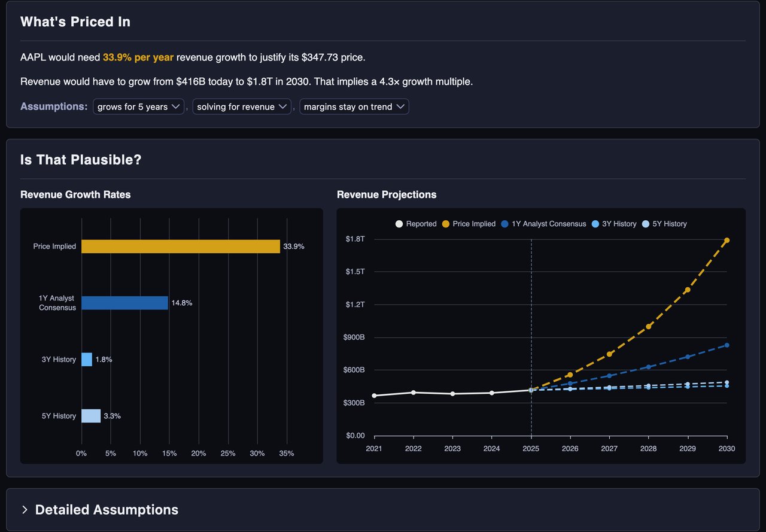The image size is (766, 532).
Task: Click the "3.3%" bar value label
Action: coord(112,416)
